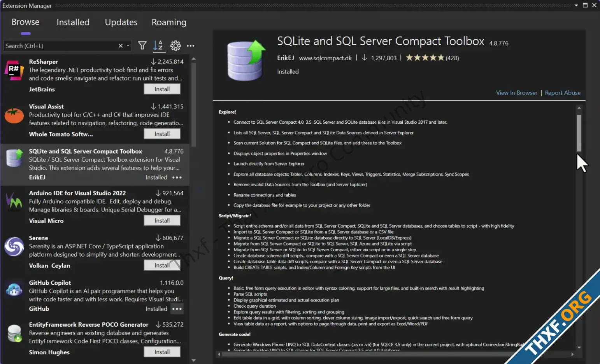Click the Installed status under SQLite Toolbox title
Viewport: 600px width, 364px height.
(x=288, y=72)
